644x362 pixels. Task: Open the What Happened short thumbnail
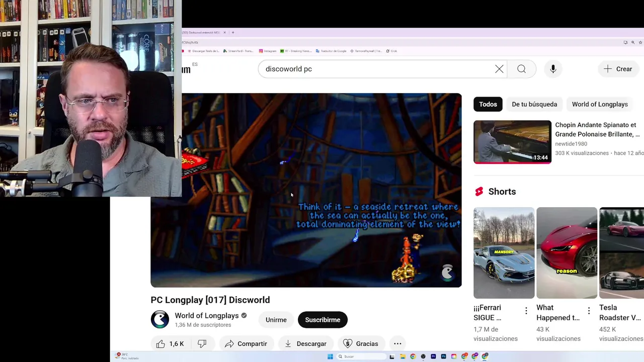click(567, 253)
